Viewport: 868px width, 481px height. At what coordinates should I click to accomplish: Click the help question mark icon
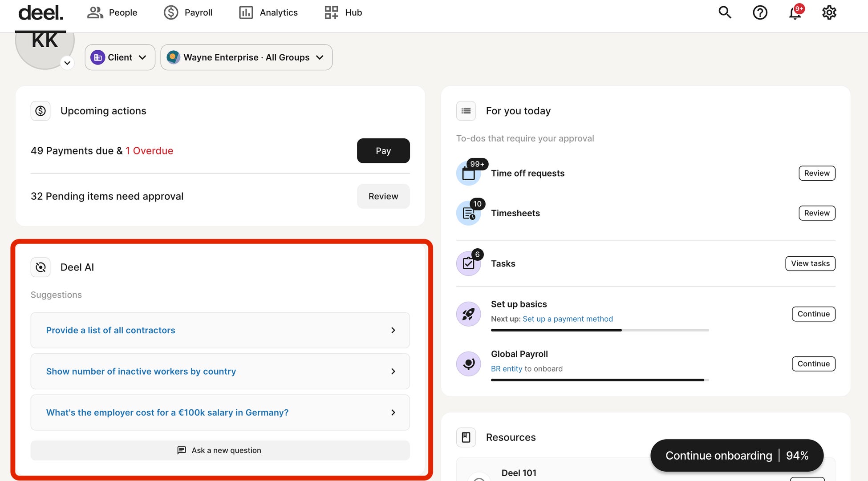(760, 12)
